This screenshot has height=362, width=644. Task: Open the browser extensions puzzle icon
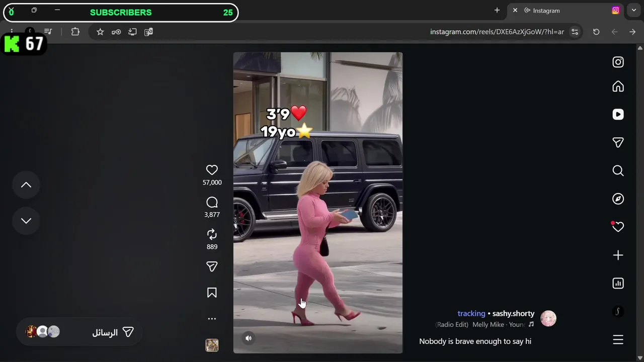point(75,32)
